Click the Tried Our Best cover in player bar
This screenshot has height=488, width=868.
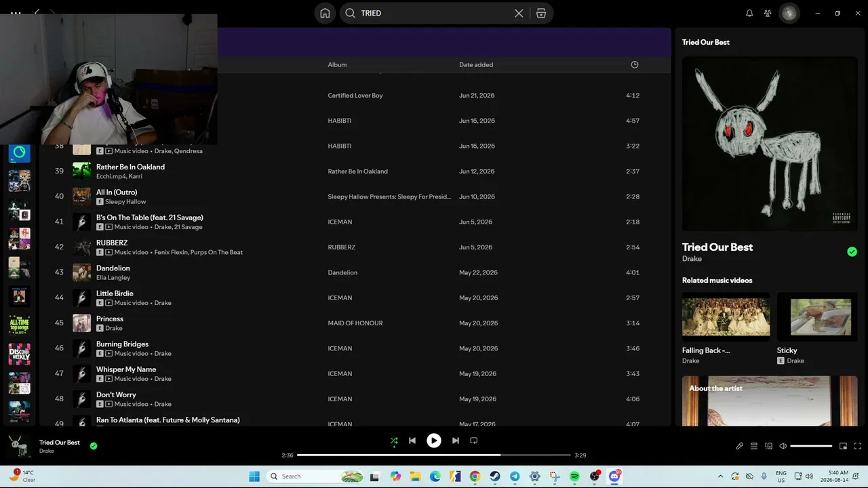point(19,446)
